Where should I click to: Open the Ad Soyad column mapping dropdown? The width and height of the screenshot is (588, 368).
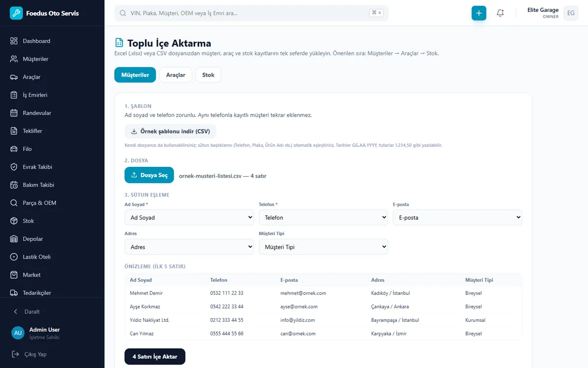(189, 217)
